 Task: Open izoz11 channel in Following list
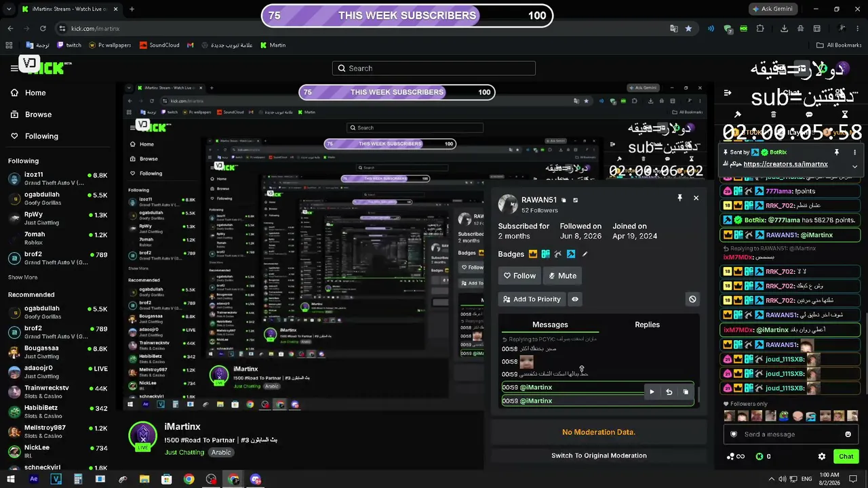coord(58,178)
